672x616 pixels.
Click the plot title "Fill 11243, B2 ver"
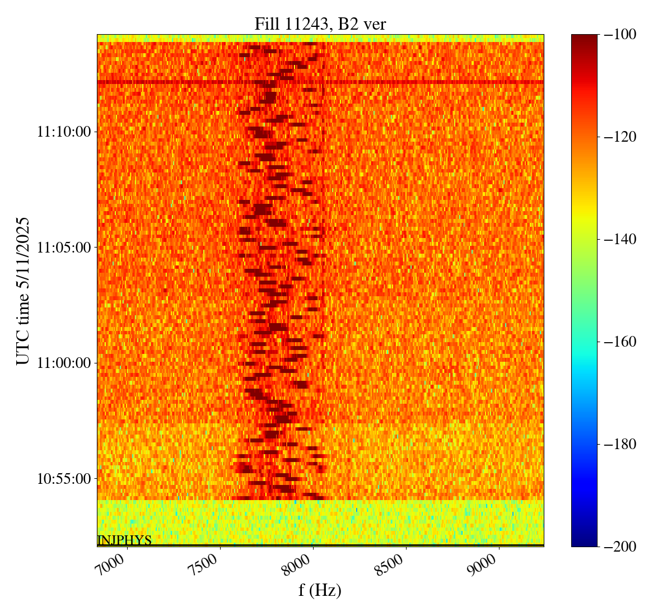pos(320,24)
